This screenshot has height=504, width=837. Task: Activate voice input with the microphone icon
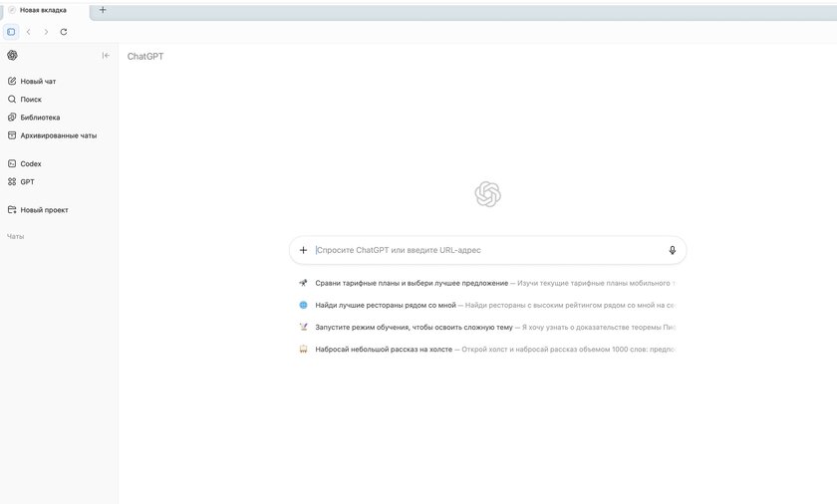(672, 250)
